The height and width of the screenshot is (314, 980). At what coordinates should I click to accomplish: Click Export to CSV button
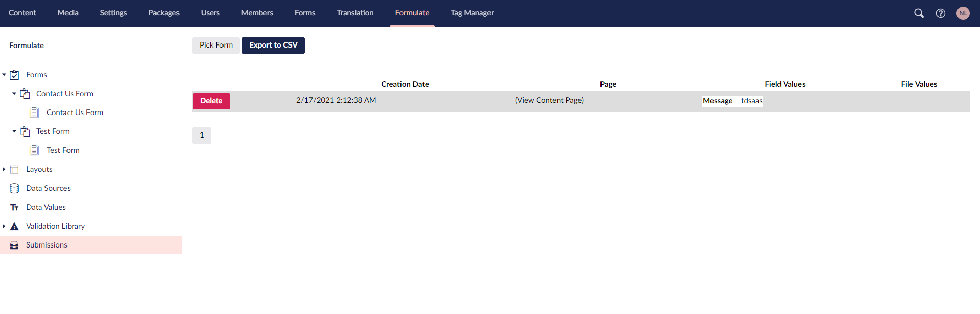click(x=273, y=45)
